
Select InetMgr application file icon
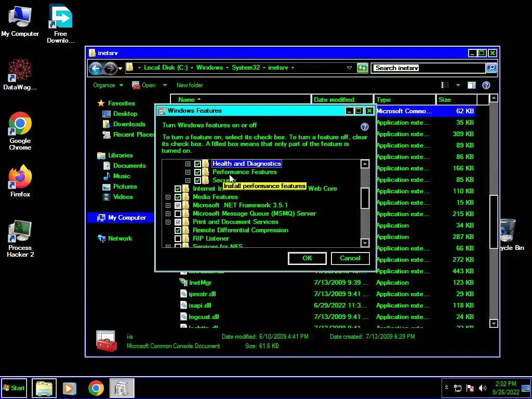183,282
